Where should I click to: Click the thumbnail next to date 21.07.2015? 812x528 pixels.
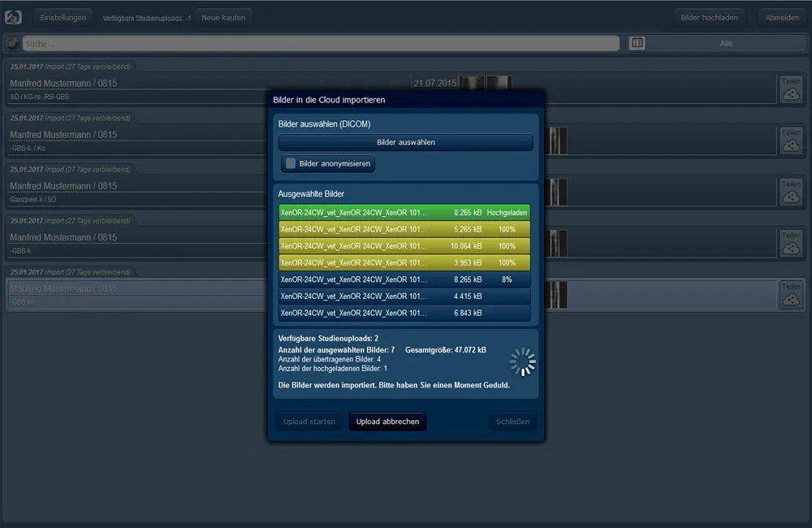485,83
